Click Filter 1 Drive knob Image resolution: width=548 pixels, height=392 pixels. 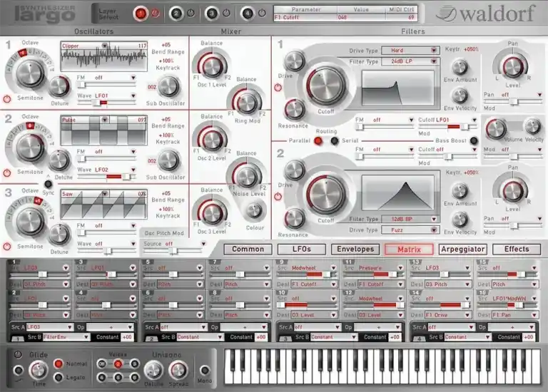tap(295, 61)
